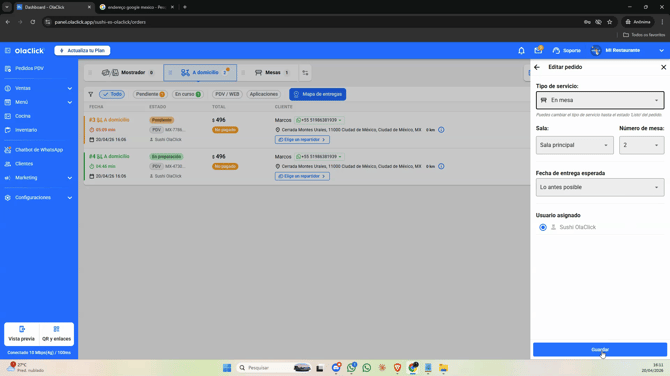This screenshot has height=376, width=670.
Task: Choose a repartidor for order #4
Action: pyautogui.click(x=302, y=176)
